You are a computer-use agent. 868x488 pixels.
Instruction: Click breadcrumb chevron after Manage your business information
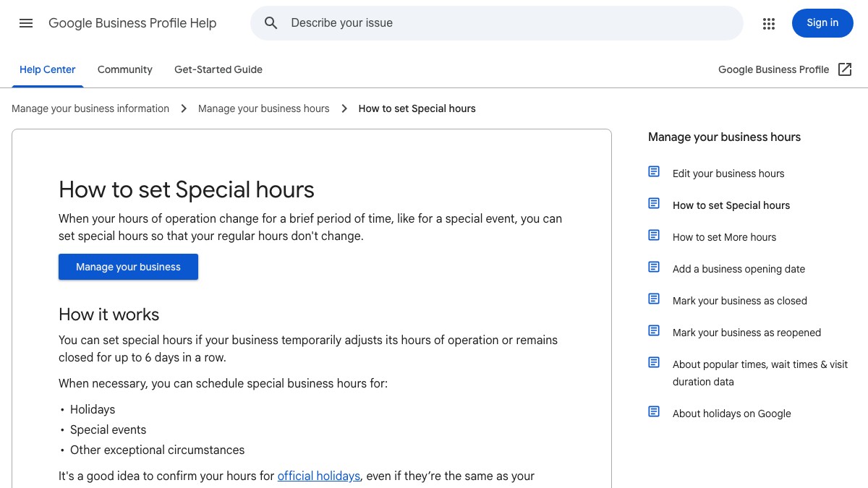[x=184, y=108]
